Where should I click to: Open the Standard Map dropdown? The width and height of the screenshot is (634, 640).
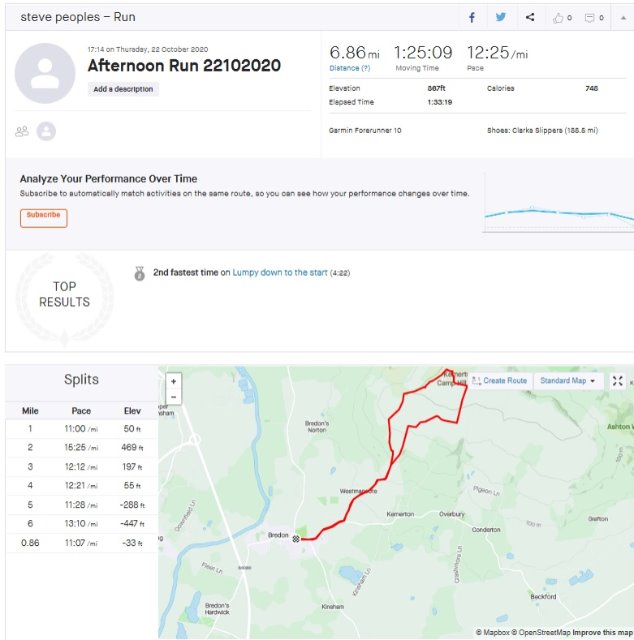pyautogui.click(x=567, y=381)
